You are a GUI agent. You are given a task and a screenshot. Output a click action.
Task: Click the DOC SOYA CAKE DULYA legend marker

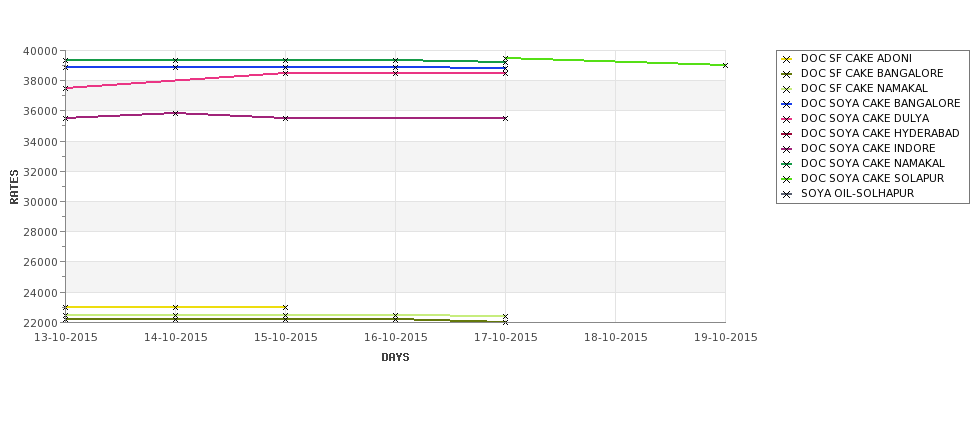pyautogui.click(x=786, y=119)
